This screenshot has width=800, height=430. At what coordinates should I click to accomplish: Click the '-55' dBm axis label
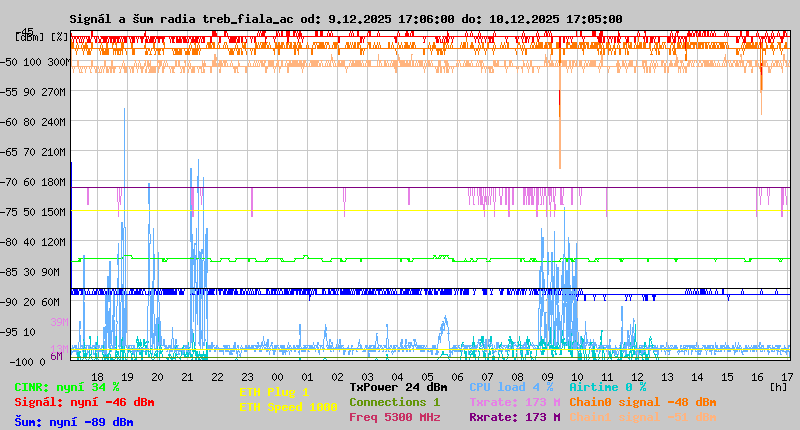pos(9,92)
